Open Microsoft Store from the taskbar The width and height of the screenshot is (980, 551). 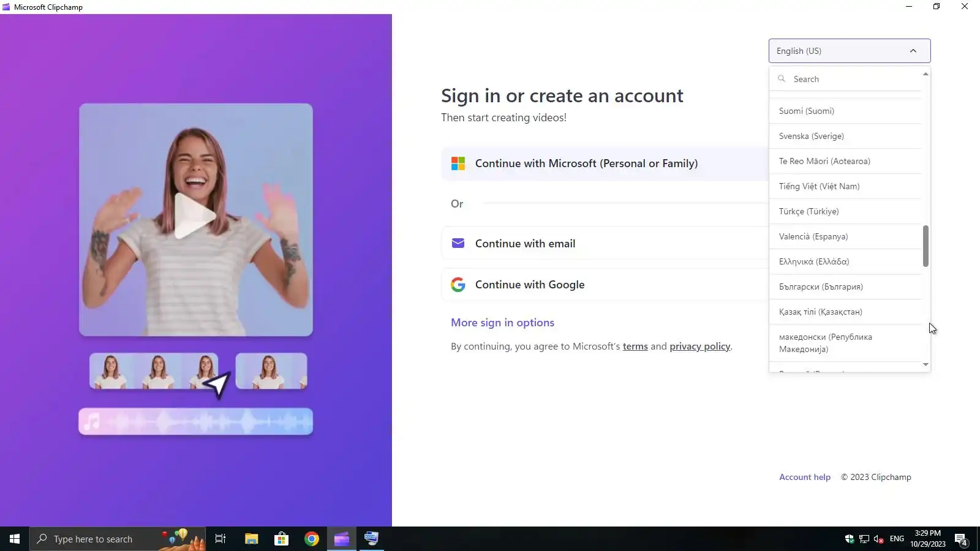pyautogui.click(x=281, y=539)
